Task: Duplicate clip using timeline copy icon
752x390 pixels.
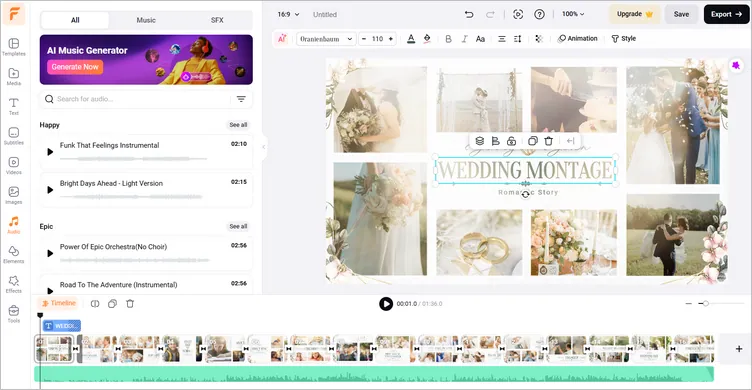Action: pyautogui.click(x=112, y=304)
